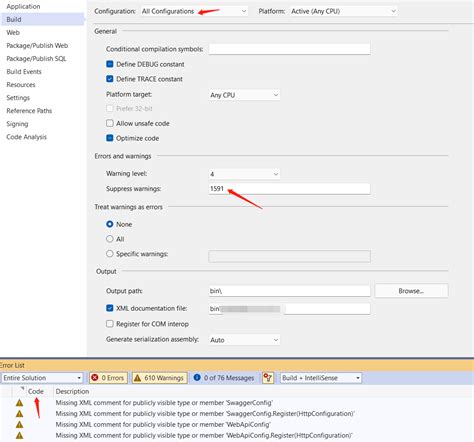Click the clear filters funnel icon

click(268, 378)
